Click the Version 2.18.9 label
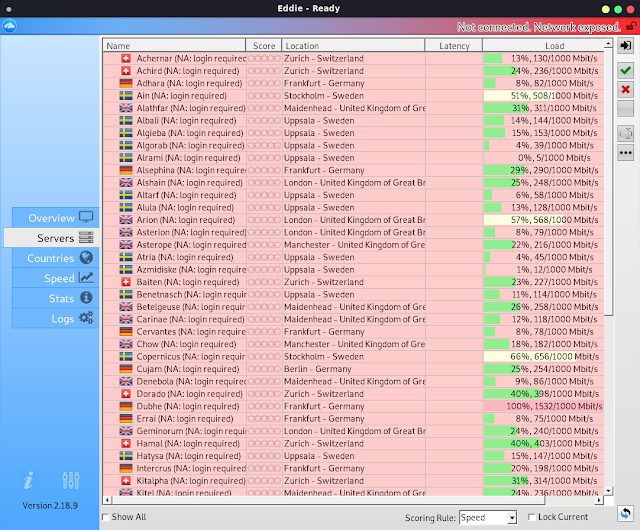 (x=50, y=506)
